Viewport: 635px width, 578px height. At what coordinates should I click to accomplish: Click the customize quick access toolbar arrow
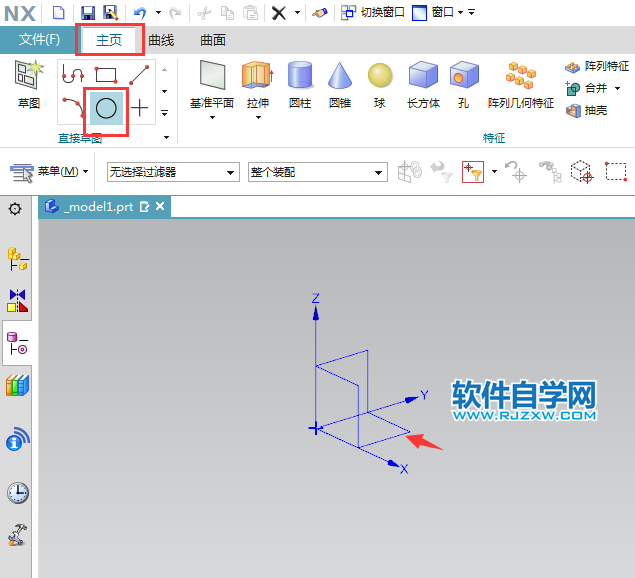pos(472,13)
